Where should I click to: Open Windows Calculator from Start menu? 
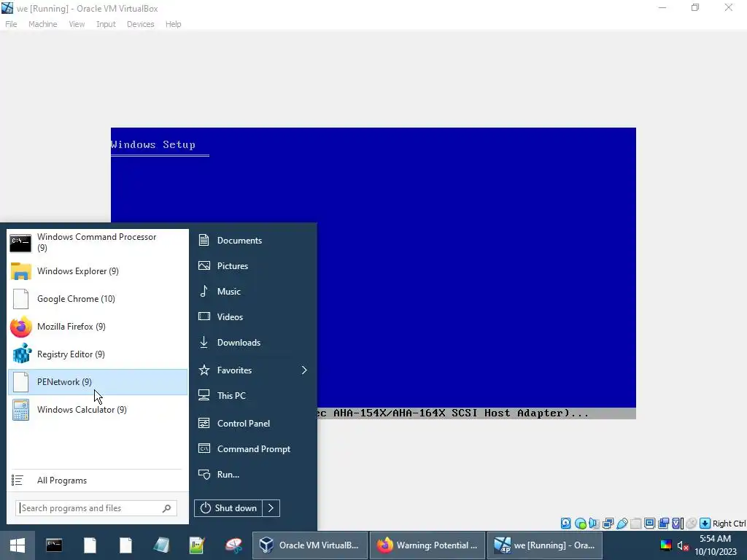pos(98,410)
